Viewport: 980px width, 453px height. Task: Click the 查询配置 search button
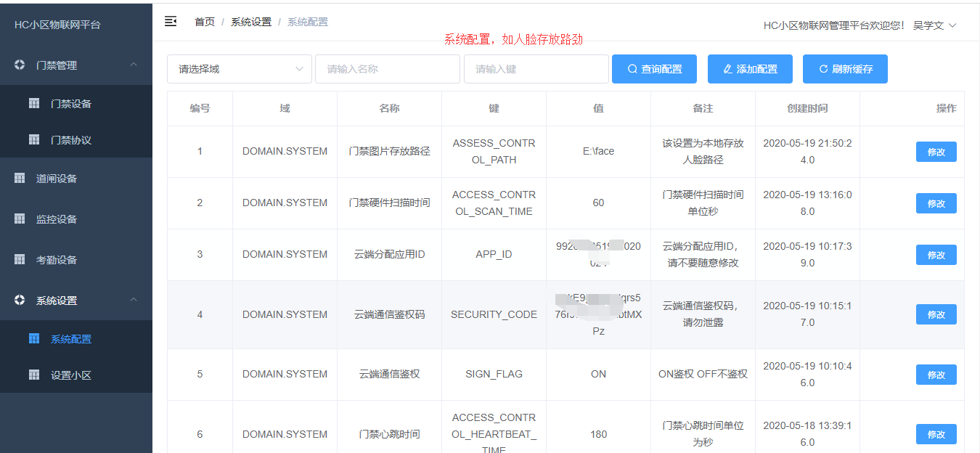[654, 69]
